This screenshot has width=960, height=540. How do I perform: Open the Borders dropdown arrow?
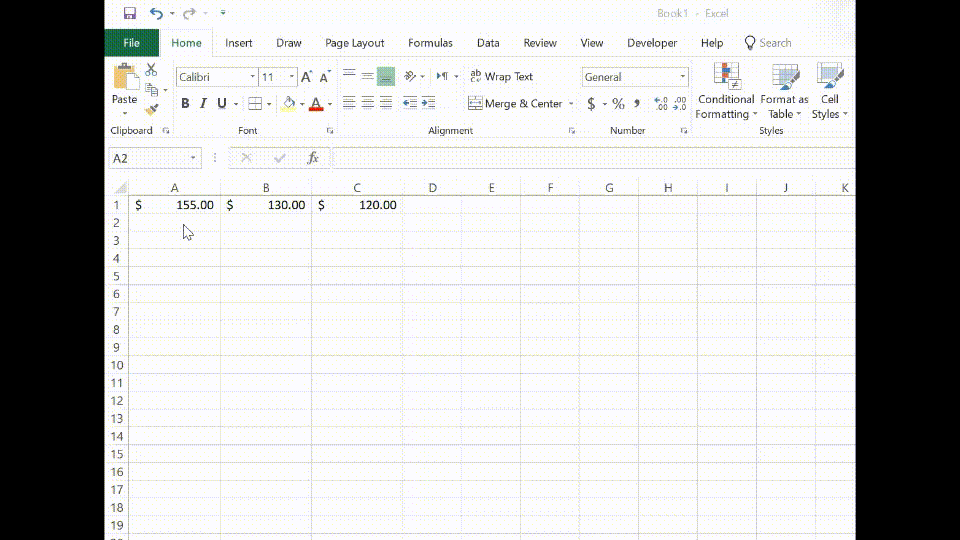(269, 103)
